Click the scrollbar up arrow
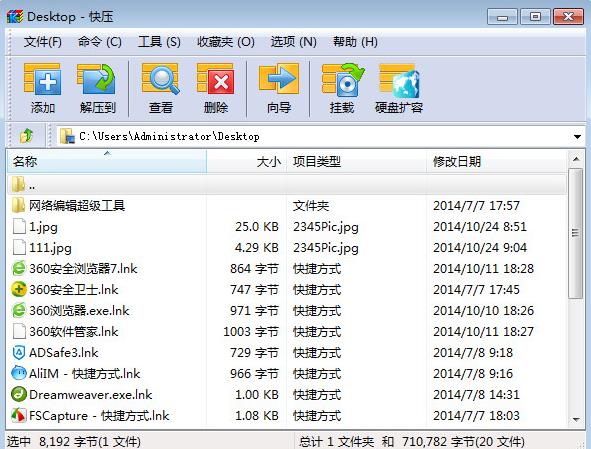The image size is (591, 449). 576,159
